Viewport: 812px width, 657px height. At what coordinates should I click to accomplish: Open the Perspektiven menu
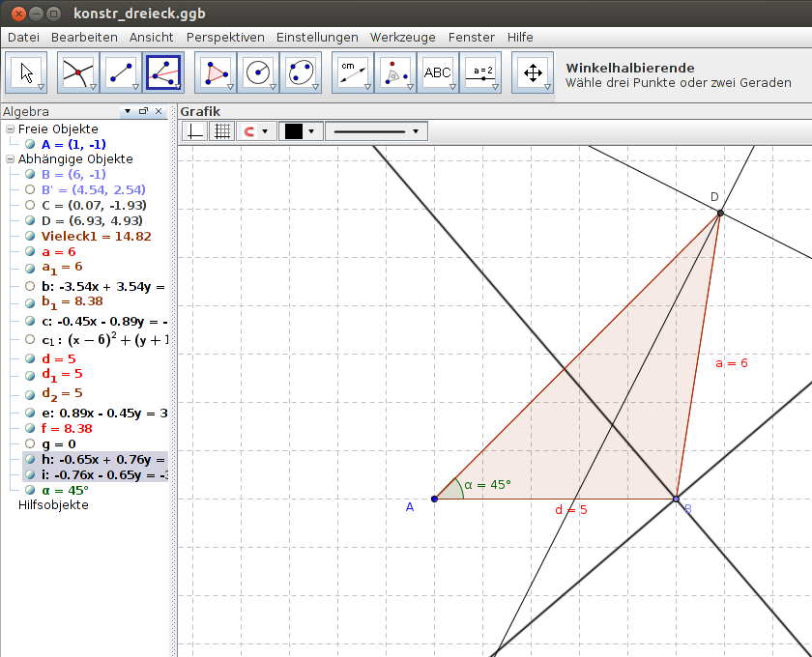225,37
